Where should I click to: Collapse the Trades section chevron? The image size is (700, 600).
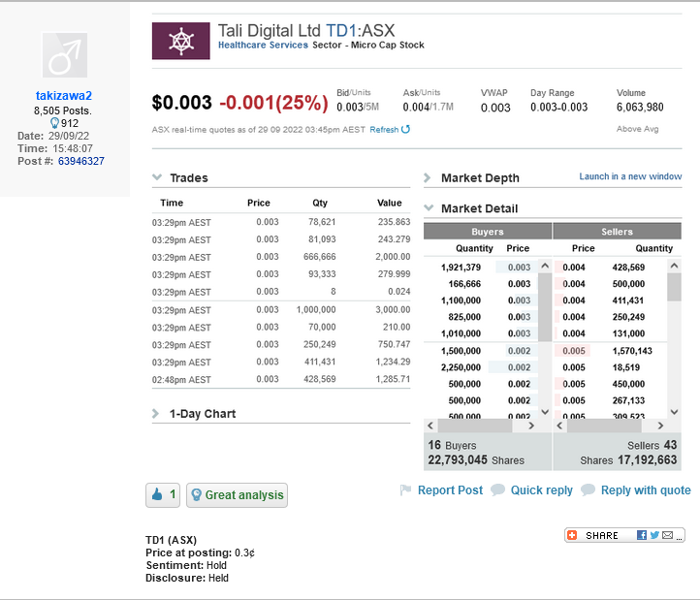click(157, 177)
